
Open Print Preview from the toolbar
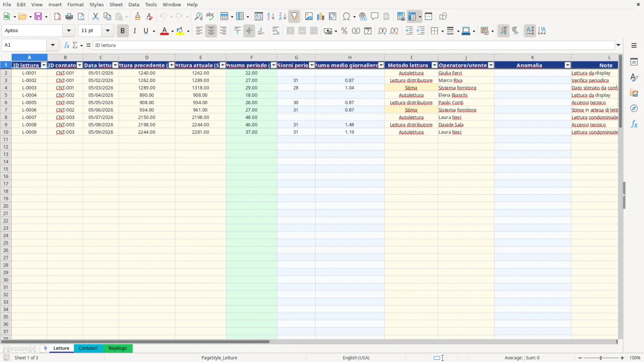81,17
